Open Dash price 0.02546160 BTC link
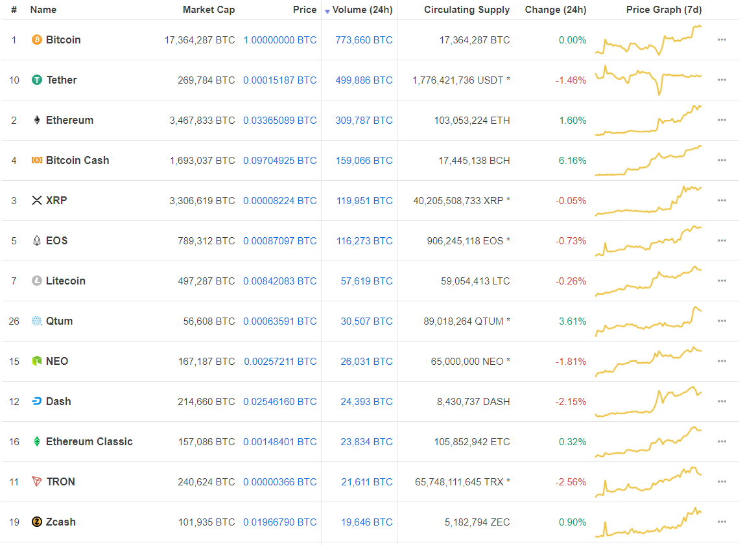This screenshot has width=756, height=545. [x=279, y=401]
